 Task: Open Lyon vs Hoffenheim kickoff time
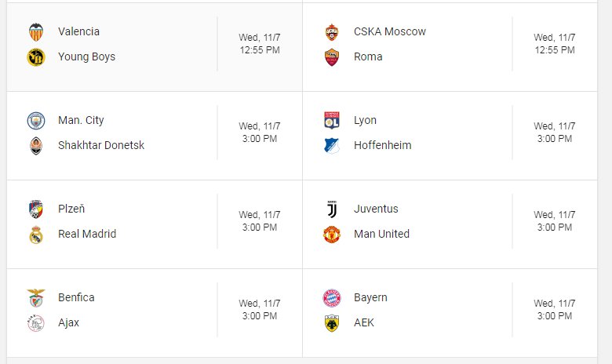555,133
